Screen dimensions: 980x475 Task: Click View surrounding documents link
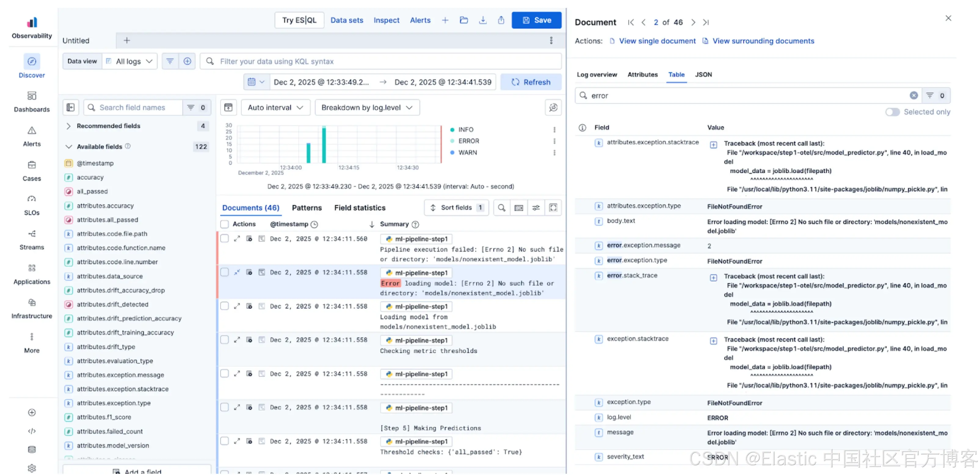(763, 41)
